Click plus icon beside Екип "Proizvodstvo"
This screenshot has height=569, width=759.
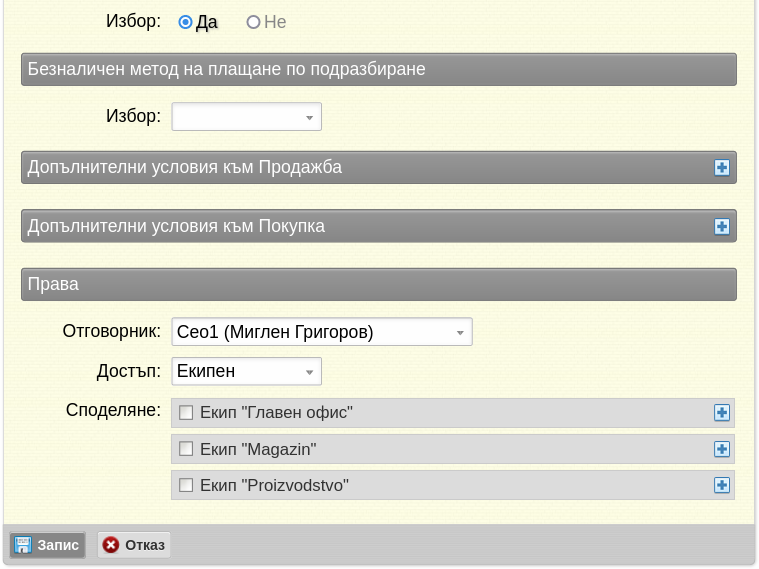(x=722, y=485)
